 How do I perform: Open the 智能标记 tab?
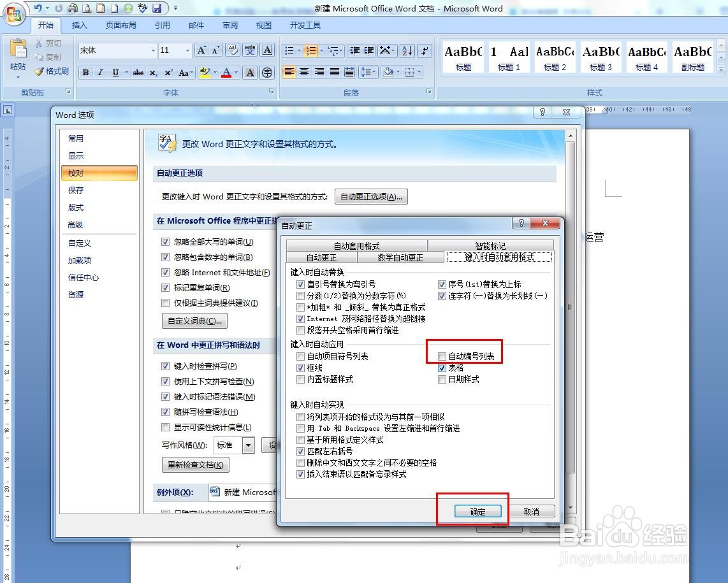pos(490,246)
